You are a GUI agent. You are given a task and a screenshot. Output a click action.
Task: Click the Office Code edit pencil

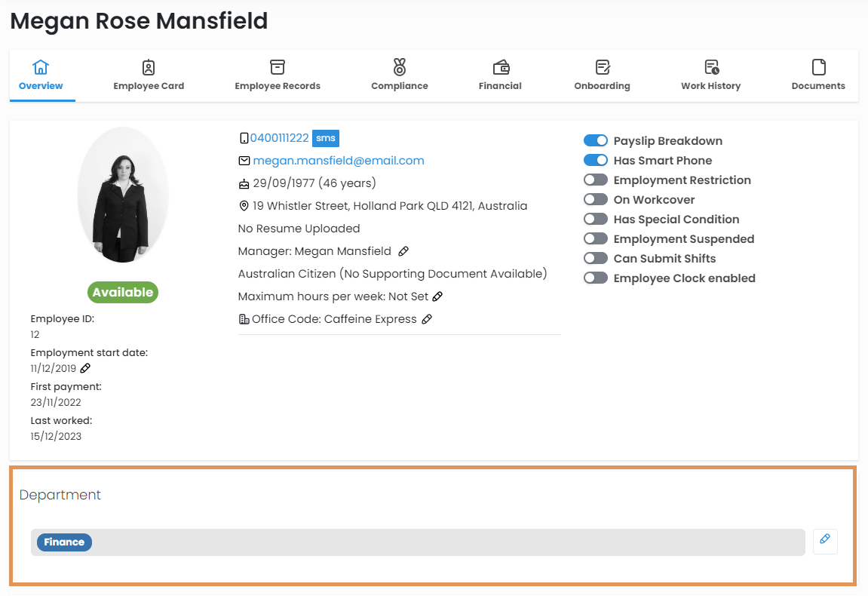tap(427, 319)
